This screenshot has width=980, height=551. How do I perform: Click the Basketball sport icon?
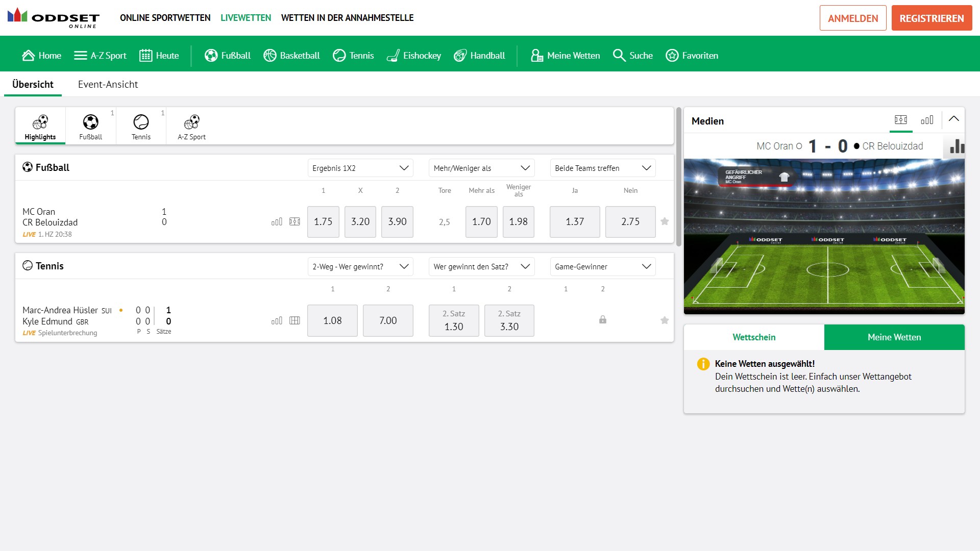click(x=271, y=55)
